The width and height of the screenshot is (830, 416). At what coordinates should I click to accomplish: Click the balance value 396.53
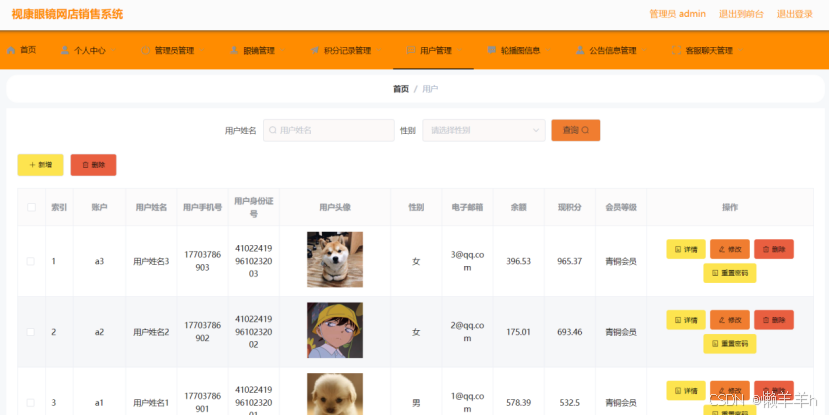[519, 261]
